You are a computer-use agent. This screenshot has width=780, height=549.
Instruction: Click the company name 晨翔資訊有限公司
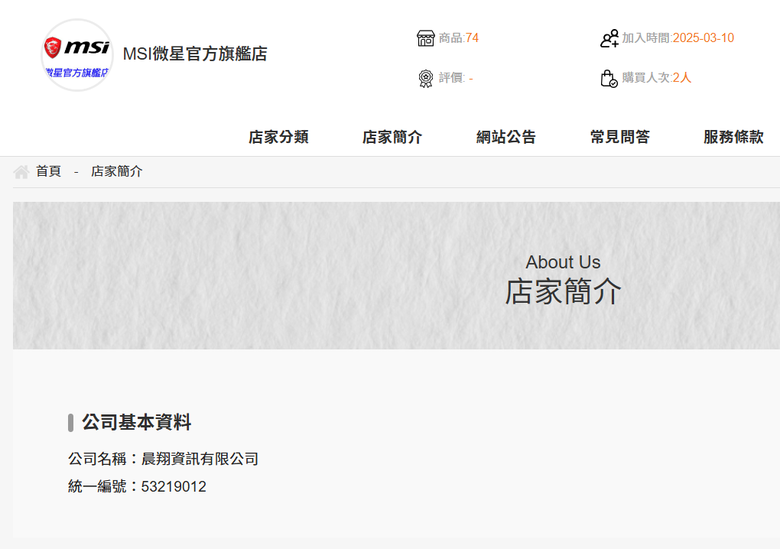[200, 458]
